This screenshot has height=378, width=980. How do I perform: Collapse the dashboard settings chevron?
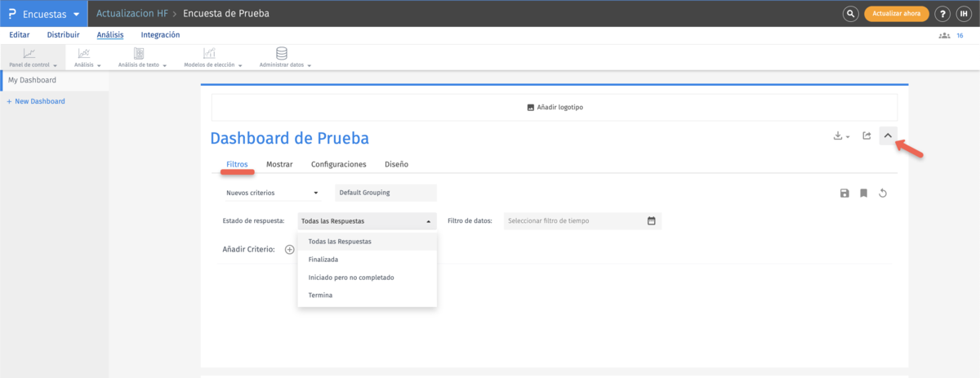click(x=889, y=136)
